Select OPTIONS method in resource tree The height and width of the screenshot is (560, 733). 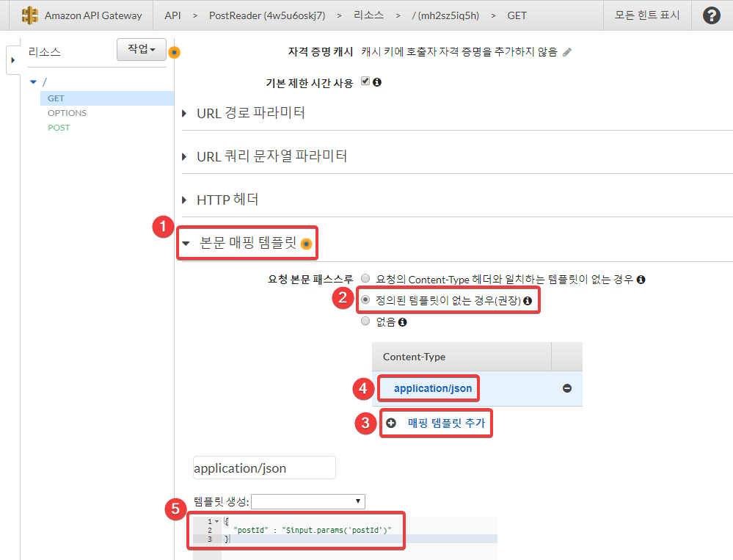(67, 113)
